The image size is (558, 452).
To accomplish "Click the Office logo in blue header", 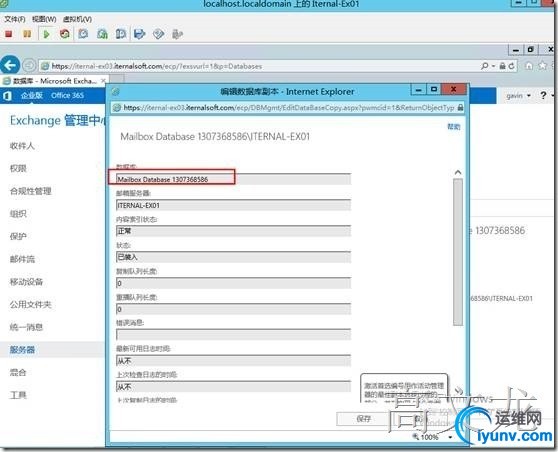I will pyautogui.click(x=7, y=95).
